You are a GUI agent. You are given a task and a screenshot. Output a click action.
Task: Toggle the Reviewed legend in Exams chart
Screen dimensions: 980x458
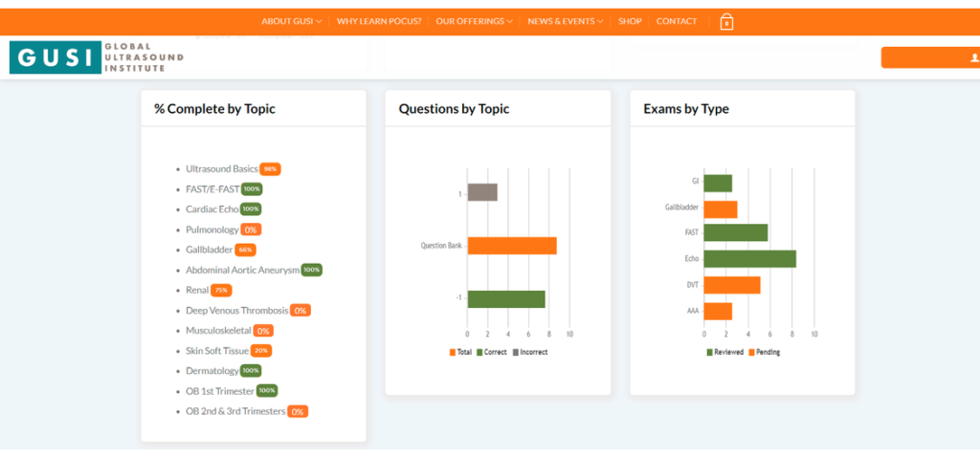(725, 353)
